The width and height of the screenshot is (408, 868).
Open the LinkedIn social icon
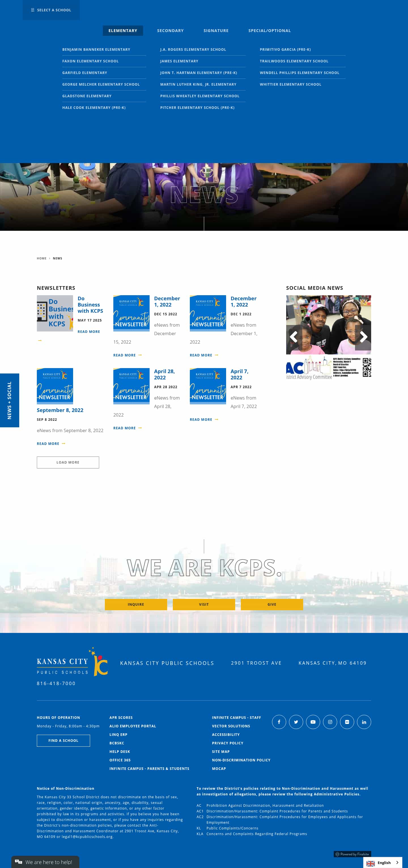364,722
